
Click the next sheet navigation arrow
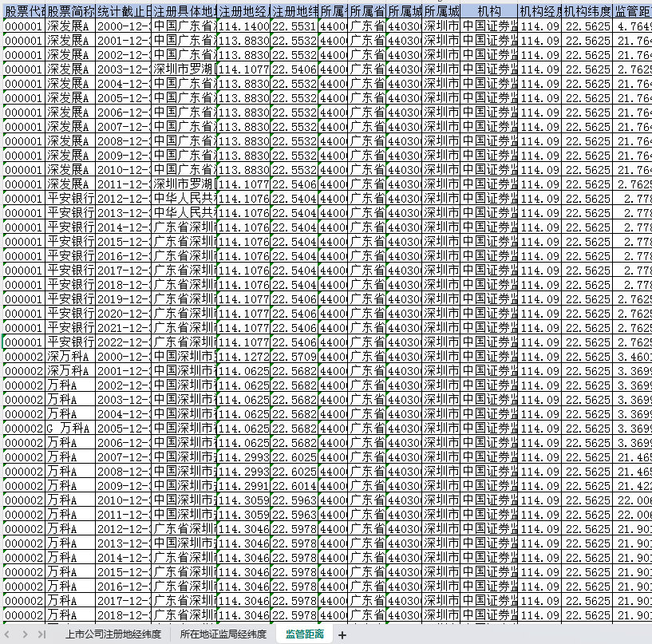click(x=26, y=634)
